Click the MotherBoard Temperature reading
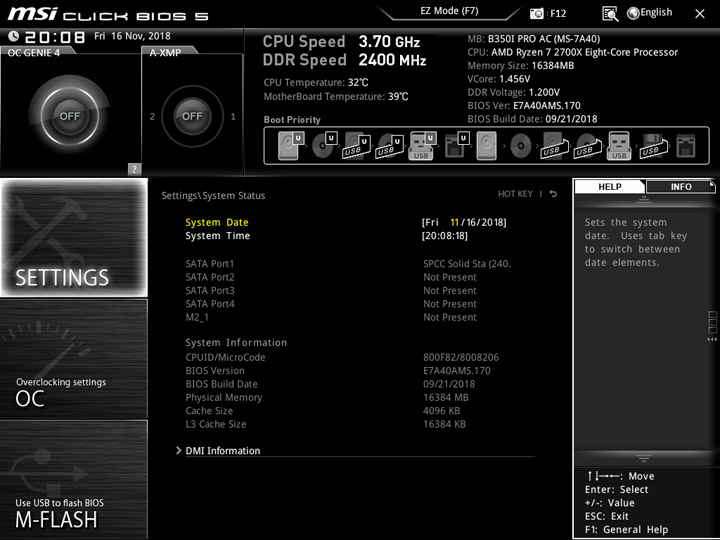 [x=336, y=96]
